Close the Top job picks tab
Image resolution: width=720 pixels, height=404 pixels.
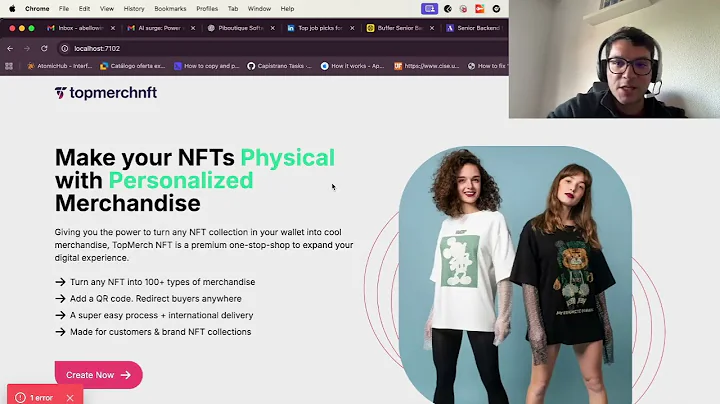coord(352,28)
